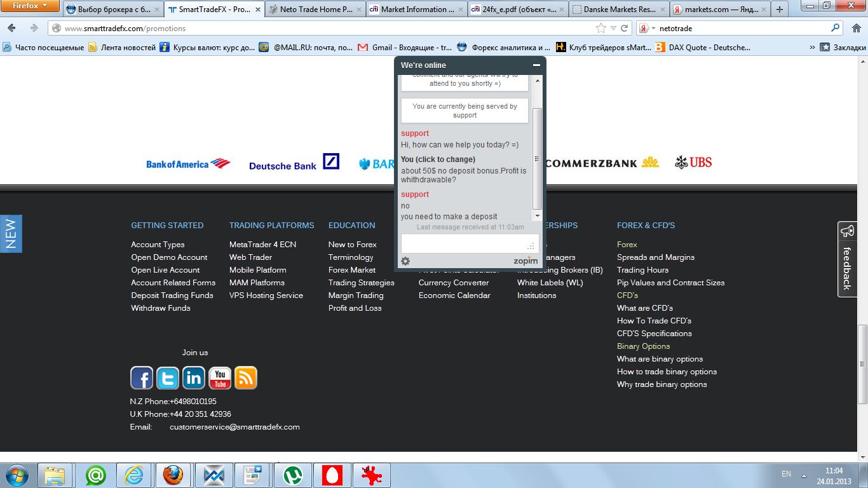Open Mail.ru Agent from the taskbar
This screenshot has height=488, width=868.
(x=96, y=475)
